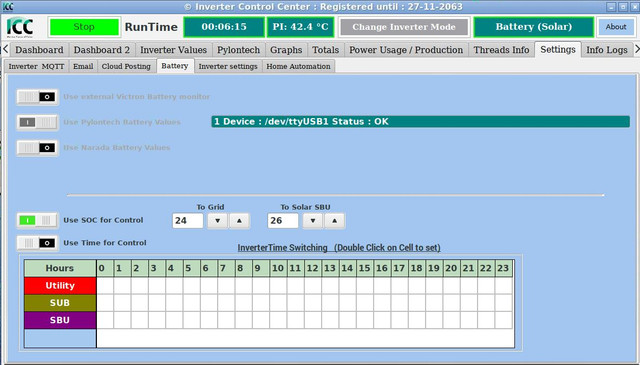This screenshot has width=640, height=365.
Task: Close the Inverter Control Center window
Action: 635,7
